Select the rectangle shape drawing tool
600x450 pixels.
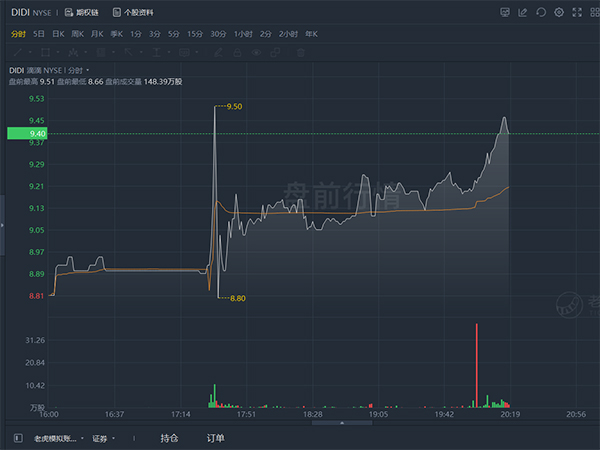point(46,52)
